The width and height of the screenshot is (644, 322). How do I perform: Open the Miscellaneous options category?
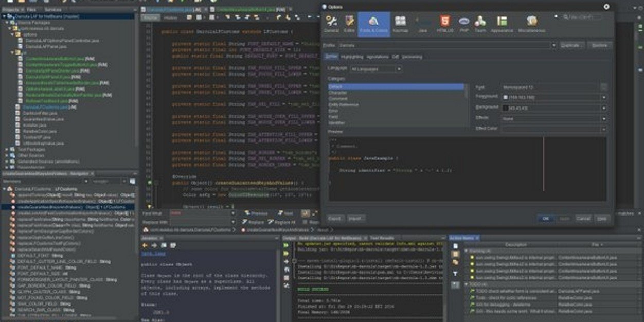[531, 24]
